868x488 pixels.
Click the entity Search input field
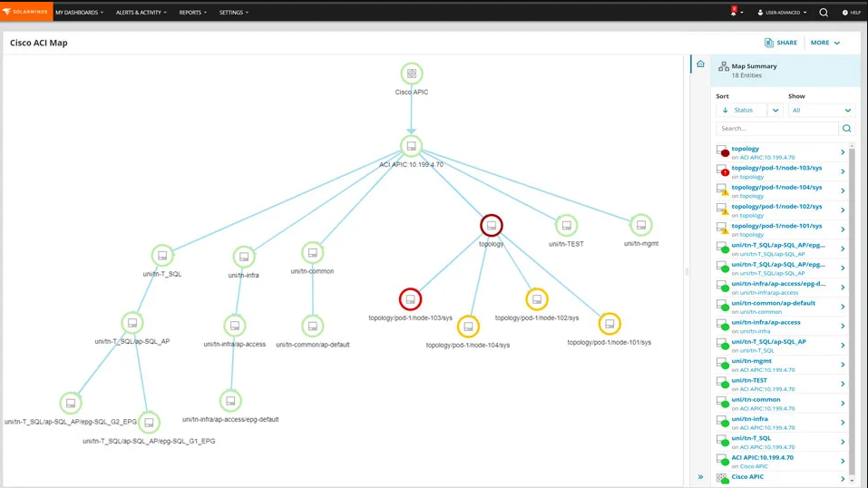pyautogui.click(x=776, y=129)
